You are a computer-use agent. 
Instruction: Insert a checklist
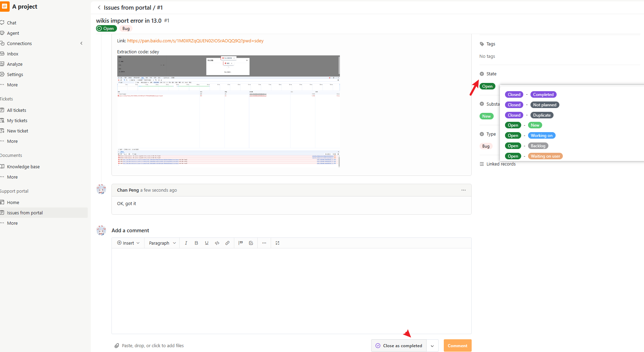click(x=251, y=243)
